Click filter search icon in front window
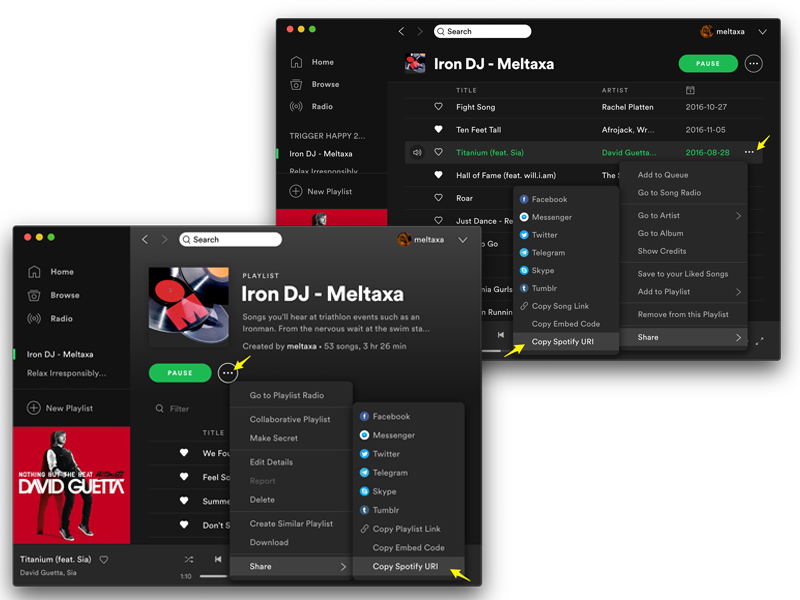Viewport: 800px width, 600px height. pyautogui.click(x=160, y=408)
